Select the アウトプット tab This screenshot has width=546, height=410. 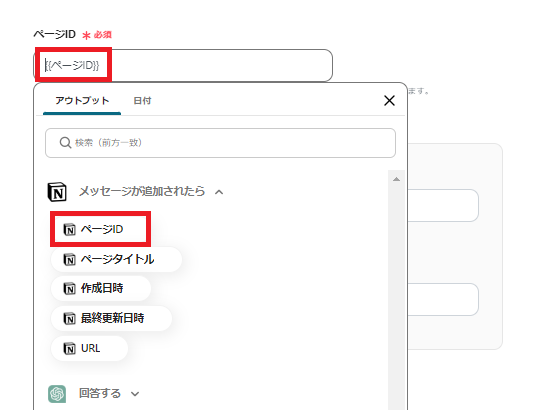(82, 101)
